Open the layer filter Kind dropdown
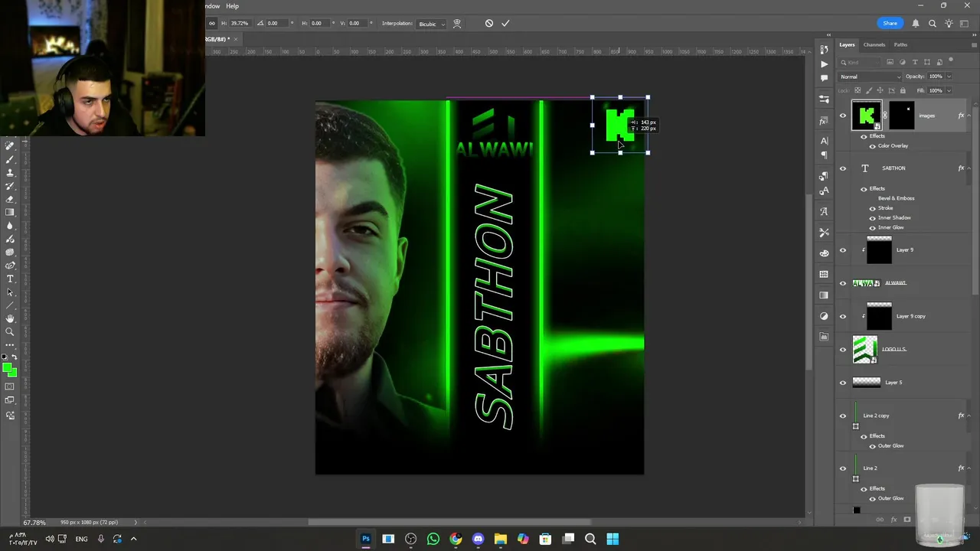Screen dimensions: 980x551 857,62
